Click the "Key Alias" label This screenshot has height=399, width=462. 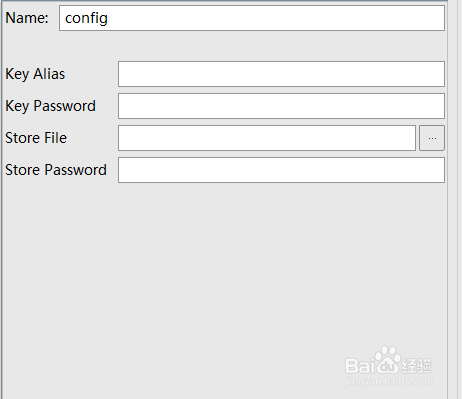click(x=35, y=74)
